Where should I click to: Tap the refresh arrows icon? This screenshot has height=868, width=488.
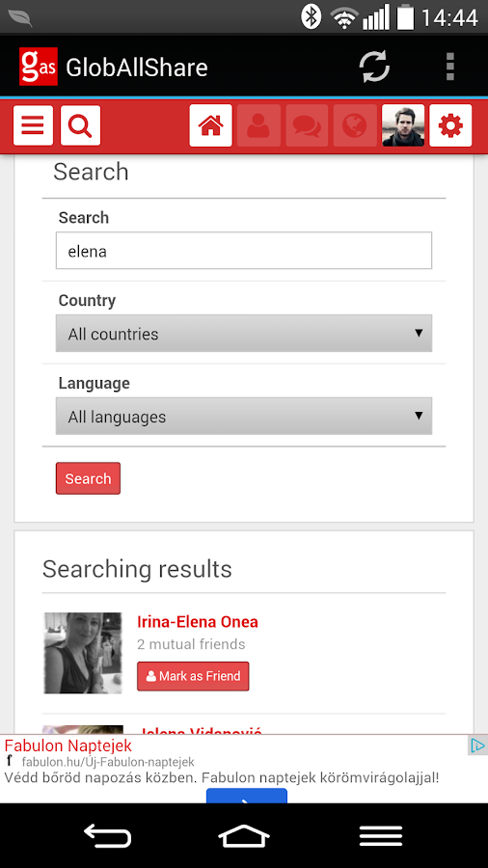[374, 67]
